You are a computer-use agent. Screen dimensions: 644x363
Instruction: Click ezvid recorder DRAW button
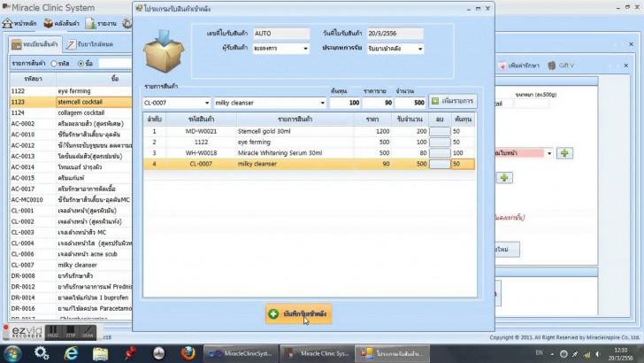pos(88,332)
